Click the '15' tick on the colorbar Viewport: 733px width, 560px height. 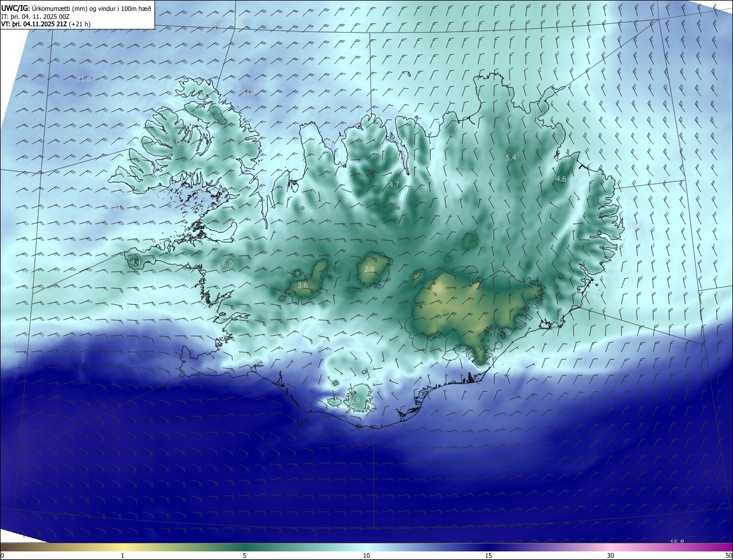[x=488, y=555]
